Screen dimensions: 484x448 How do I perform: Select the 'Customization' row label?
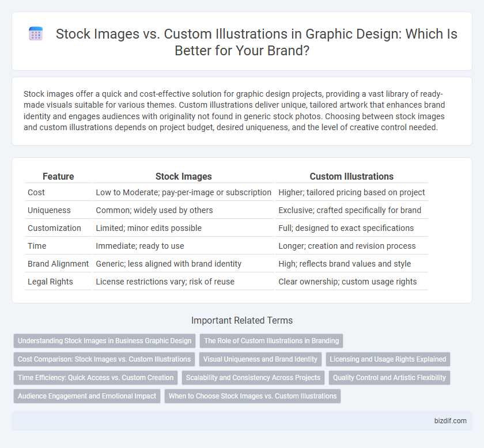[x=54, y=228]
